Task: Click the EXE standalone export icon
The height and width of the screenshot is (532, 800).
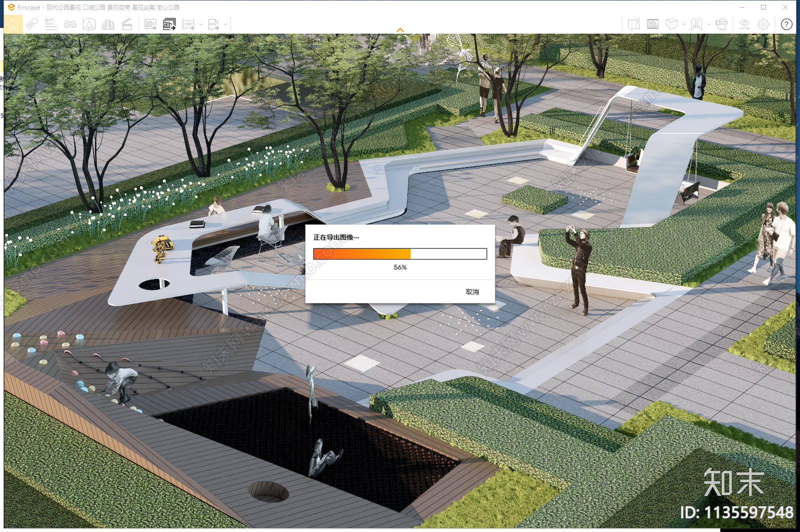Action: [x=213, y=24]
